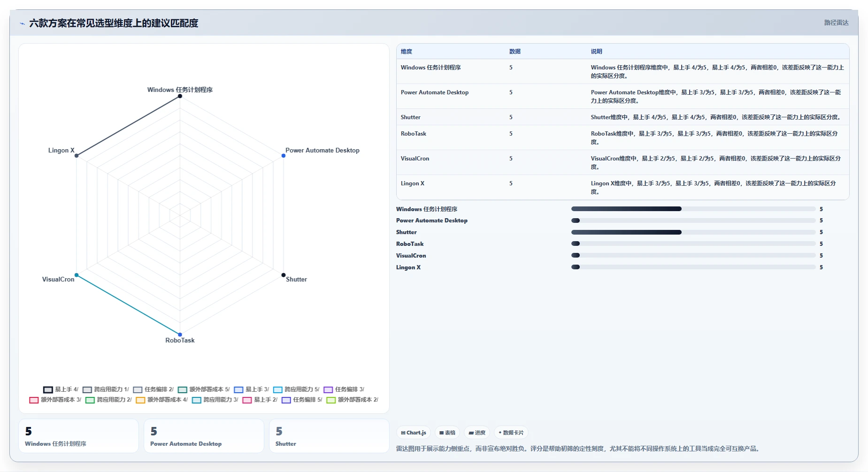This screenshot has height=472, width=868.
Task: Click the Windows 任务计划程序 progress bar
Action: 693,209
